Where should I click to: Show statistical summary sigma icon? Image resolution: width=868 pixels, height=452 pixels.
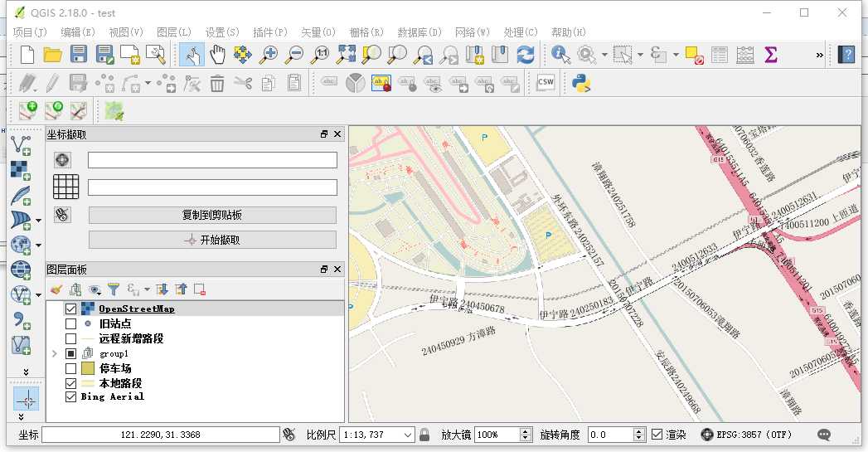pyautogui.click(x=770, y=54)
